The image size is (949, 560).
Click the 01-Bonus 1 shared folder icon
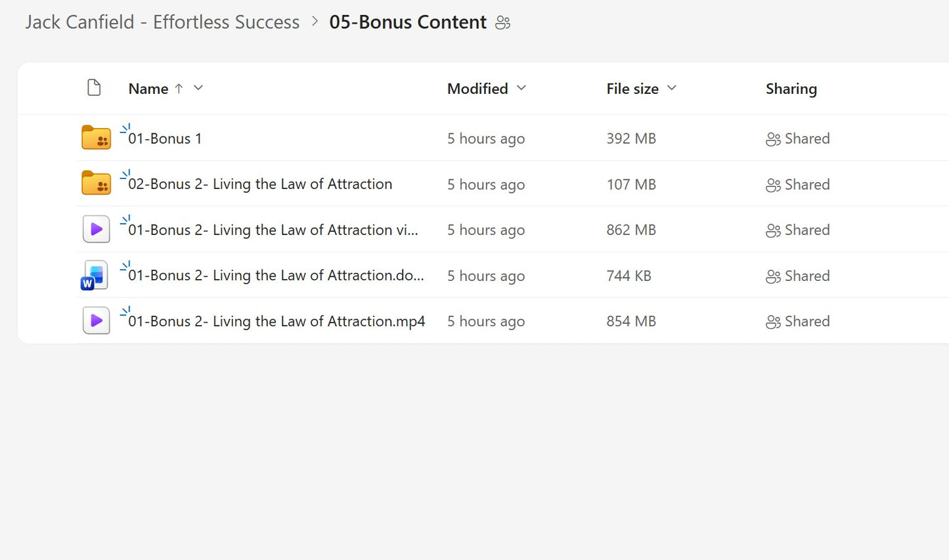[x=96, y=139]
